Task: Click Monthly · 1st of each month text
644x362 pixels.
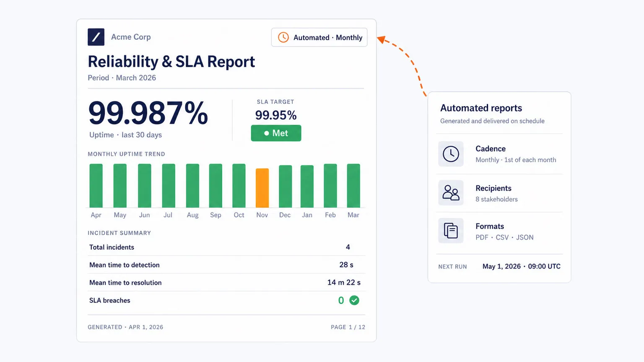Action: (x=516, y=160)
